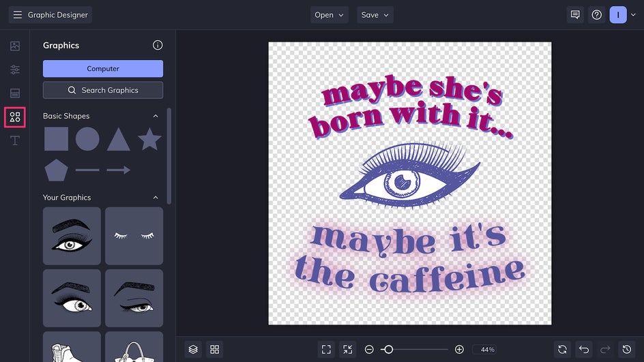The width and height of the screenshot is (644, 362).
Task: Open the history clock icon
Action: [x=627, y=349]
